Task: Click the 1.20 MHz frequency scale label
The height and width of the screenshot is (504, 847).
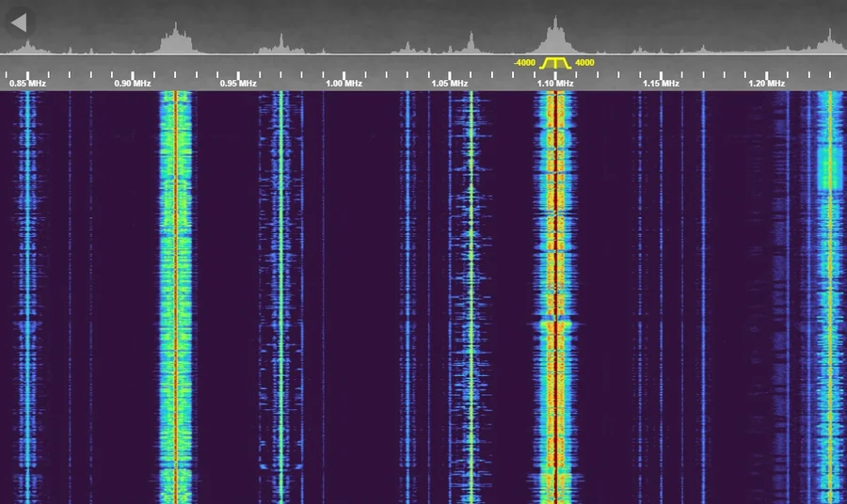Action: [766, 83]
